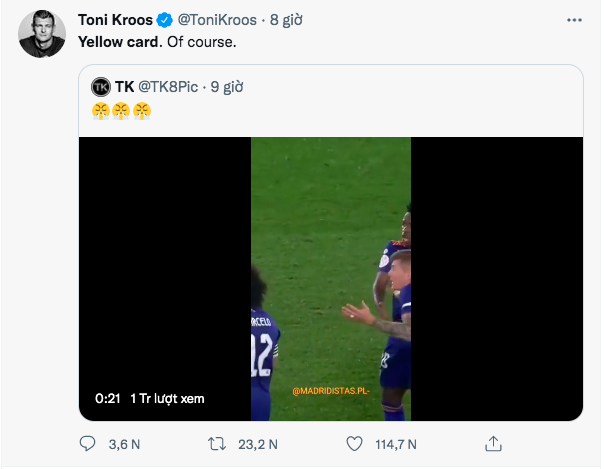Click the share upload icon

point(493,444)
